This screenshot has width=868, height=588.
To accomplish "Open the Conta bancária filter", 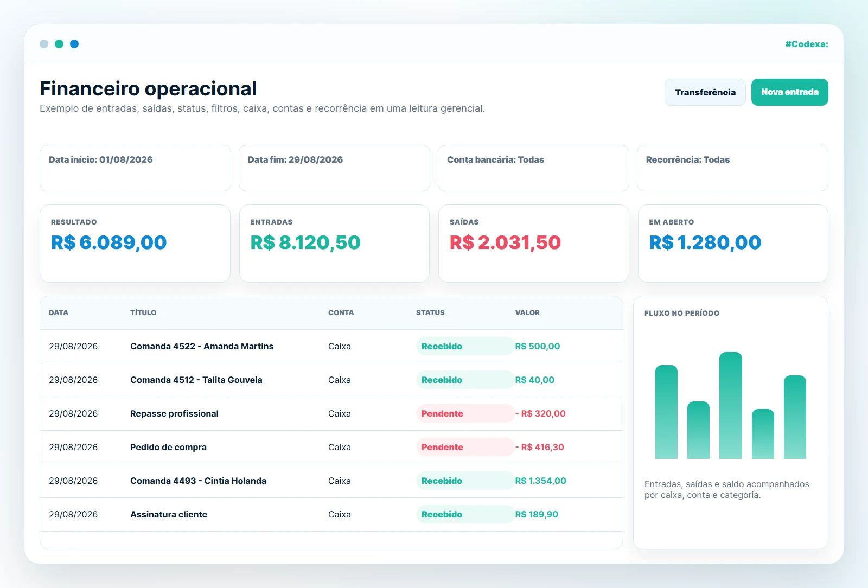I will (x=533, y=168).
